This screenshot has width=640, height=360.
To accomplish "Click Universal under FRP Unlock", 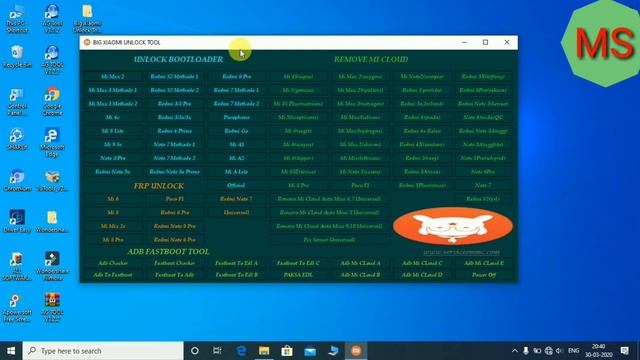I will pyautogui.click(x=236, y=213).
